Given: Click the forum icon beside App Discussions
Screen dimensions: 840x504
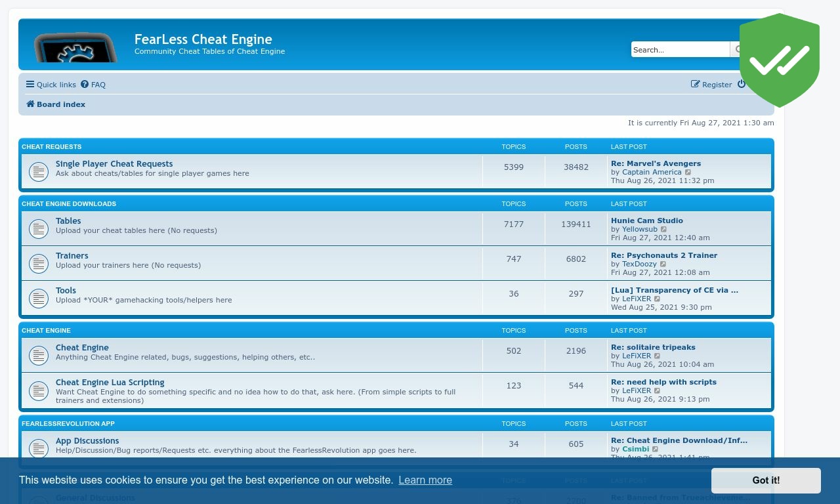Looking at the screenshot, I should 39,449.
